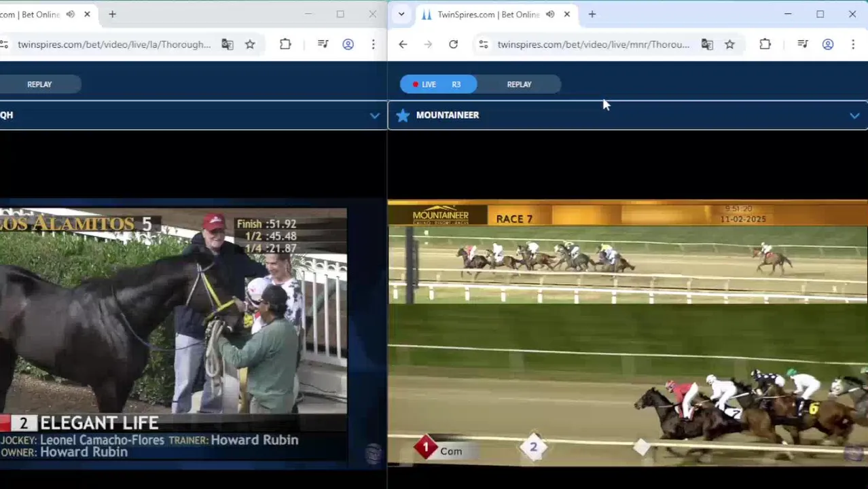The height and width of the screenshot is (489, 868).
Task: Go back in the right browser window
Action: (x=403, y=44)
